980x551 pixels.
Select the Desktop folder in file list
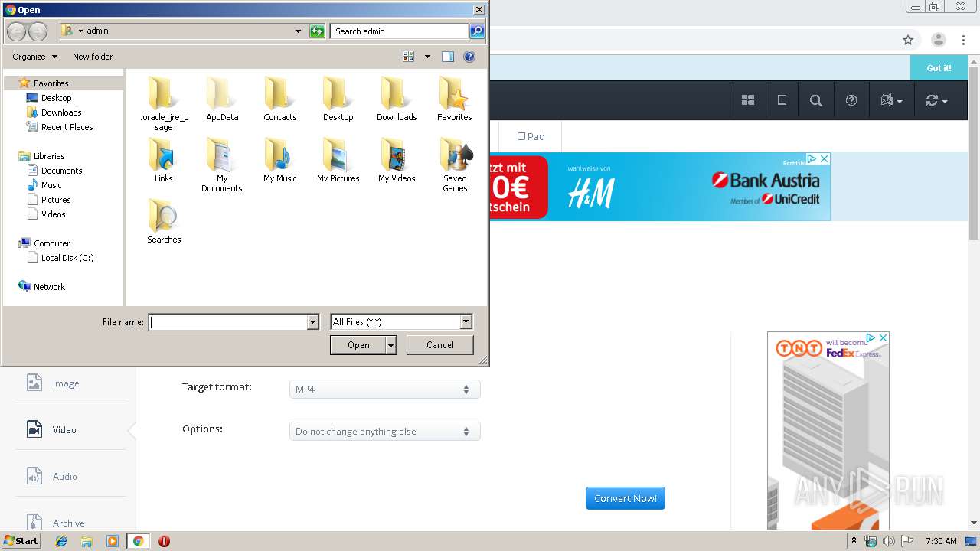pos(338,99)
